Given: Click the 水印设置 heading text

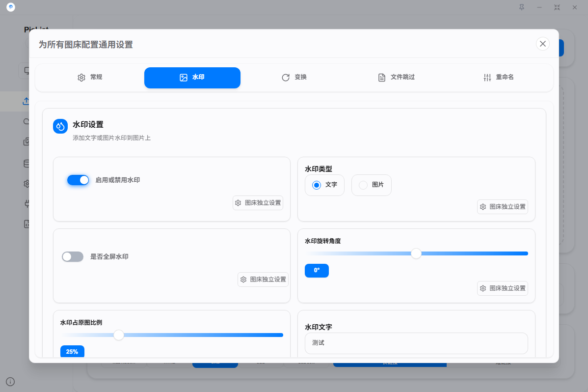Looking at the screenshot, I should (88, 125).
